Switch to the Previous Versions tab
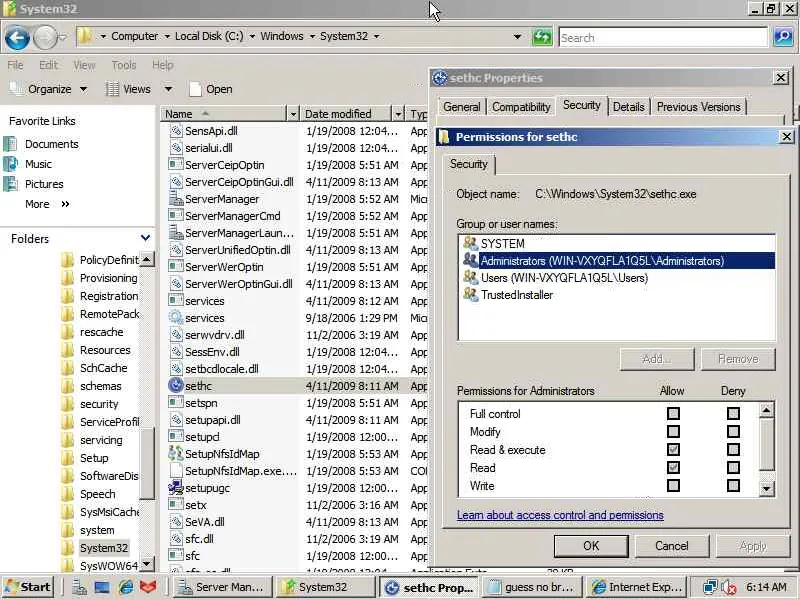Viewport: 800px width, 600px height. [698, 107]
